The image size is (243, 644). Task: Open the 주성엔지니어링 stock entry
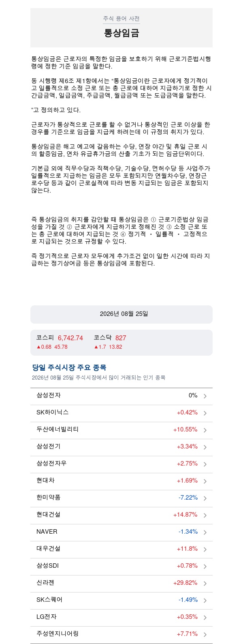122,634
